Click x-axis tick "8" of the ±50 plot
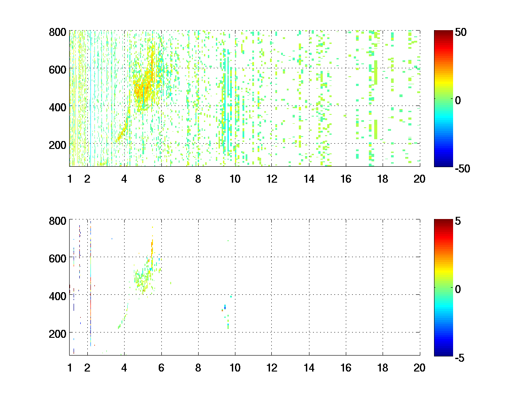The image size is (532, 399). pyautogui.click(x=198, y=179)
